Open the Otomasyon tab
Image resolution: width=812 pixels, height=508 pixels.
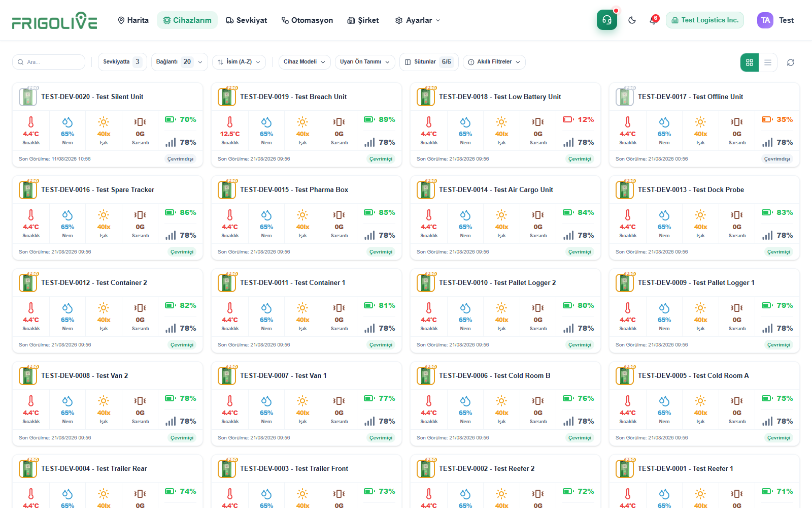pyautogui.click(x=307, y=20)
